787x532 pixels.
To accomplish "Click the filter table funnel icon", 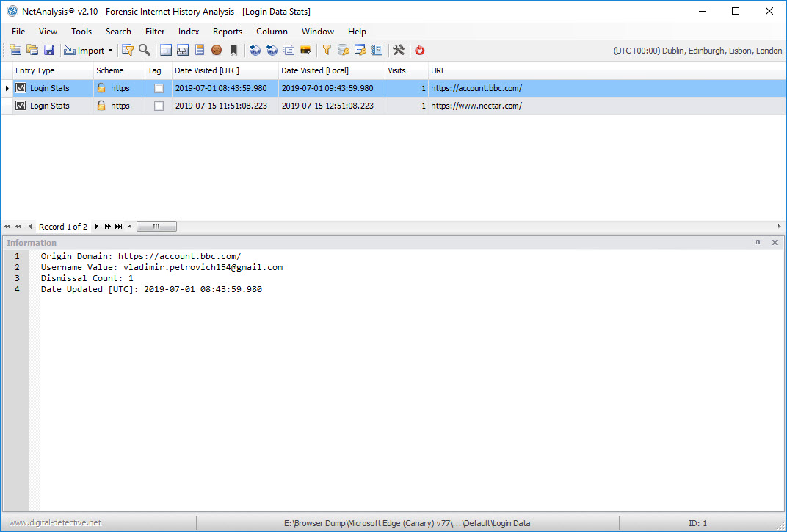I will pos(128,50).
